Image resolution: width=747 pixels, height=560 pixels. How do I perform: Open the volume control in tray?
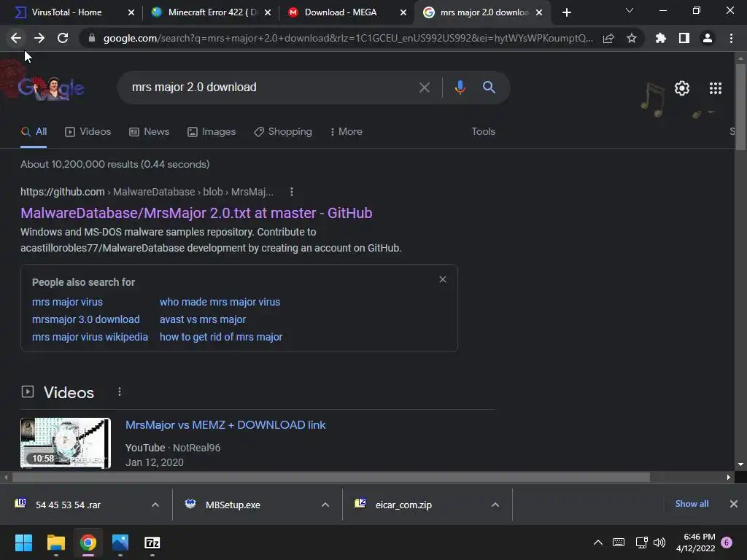[x=659, y=542]
